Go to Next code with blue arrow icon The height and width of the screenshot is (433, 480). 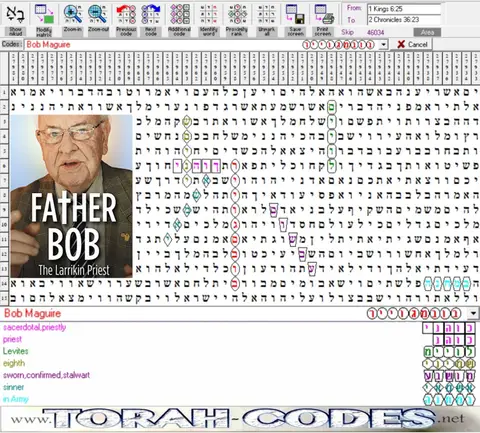[x=151, y=14]
